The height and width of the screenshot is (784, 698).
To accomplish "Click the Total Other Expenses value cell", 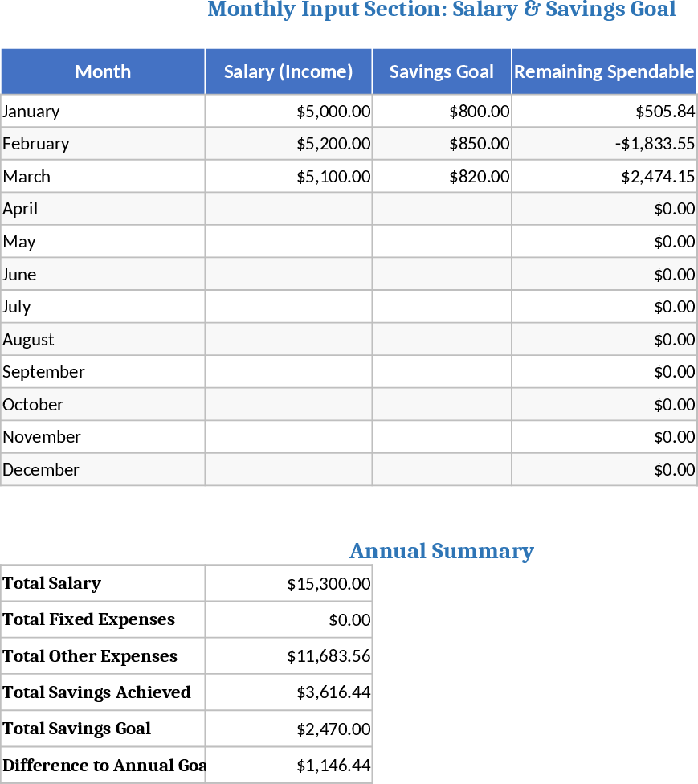I will tap(288, 656).
